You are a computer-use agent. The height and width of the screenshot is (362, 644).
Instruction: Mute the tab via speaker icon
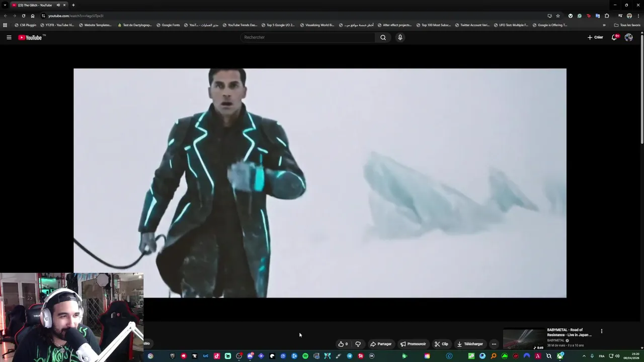tap(58, 5)
